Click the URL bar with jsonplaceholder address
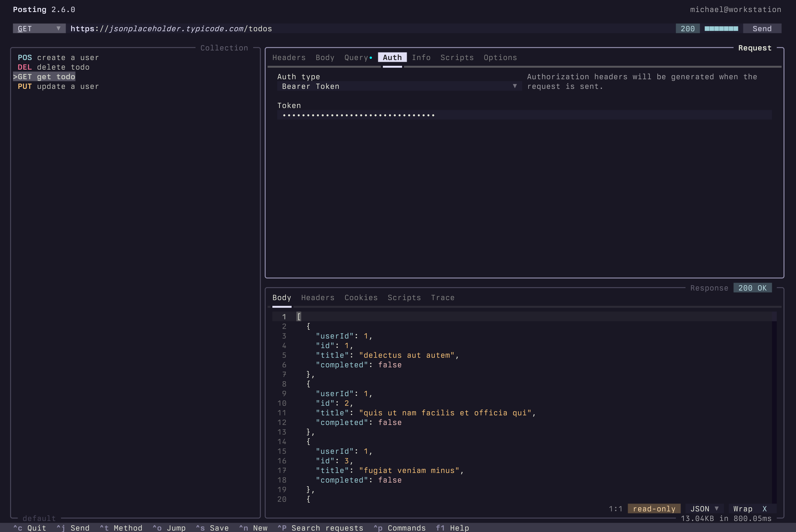This screenshot has height=532, width=796. pyautogui.click(x=372, y=29)
